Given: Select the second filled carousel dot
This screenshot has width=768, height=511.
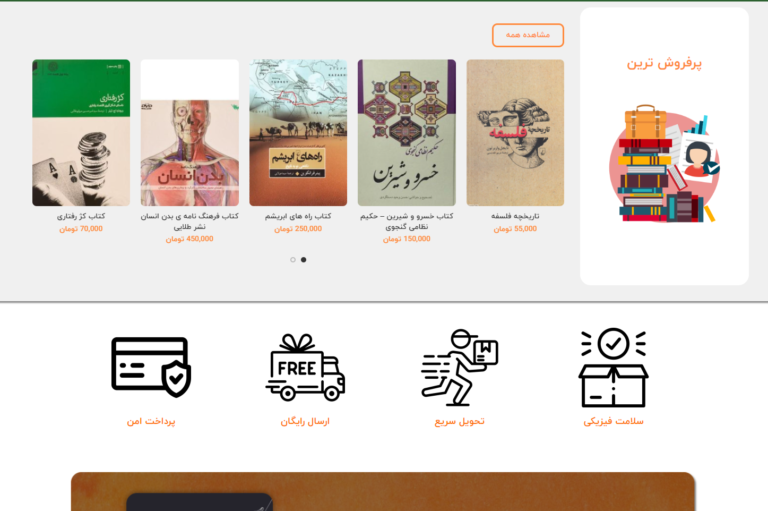Looking at the screenshot, I should pyautogui.click(x=304, y=260).
